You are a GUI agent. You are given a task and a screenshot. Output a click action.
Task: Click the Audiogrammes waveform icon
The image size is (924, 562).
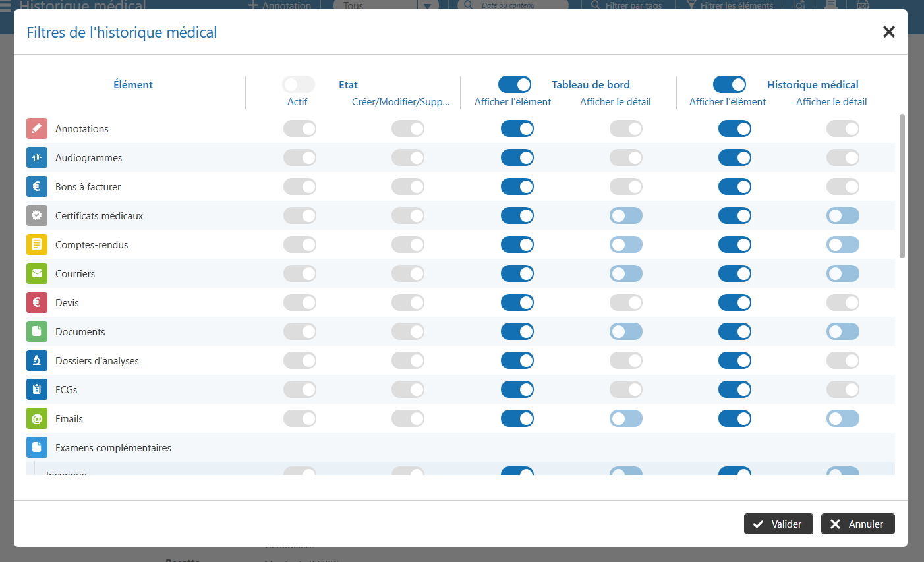tap(37, 157)
